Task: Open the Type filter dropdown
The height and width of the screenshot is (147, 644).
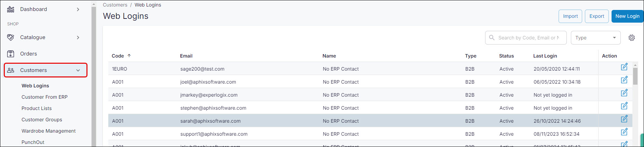Action: 595,38
